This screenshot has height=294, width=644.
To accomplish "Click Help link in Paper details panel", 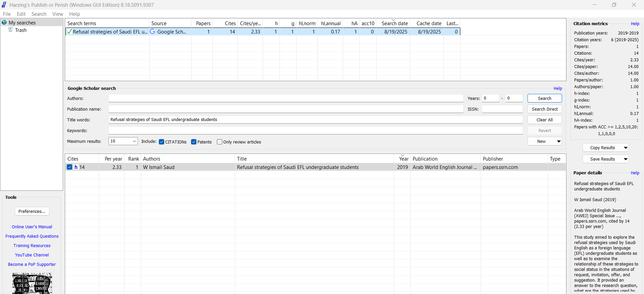I will (x=635, y=173).
